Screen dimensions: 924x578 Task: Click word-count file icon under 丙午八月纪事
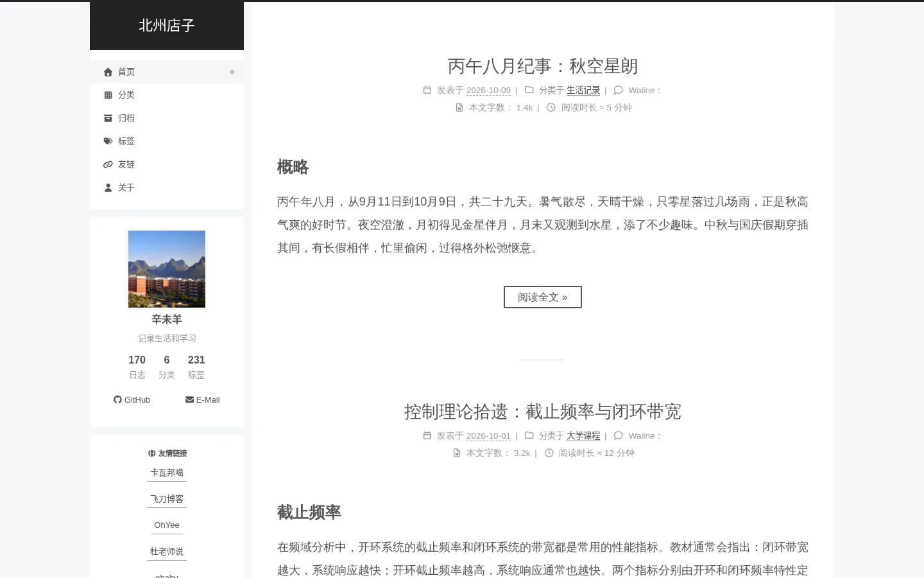click(x=459, y=107)
